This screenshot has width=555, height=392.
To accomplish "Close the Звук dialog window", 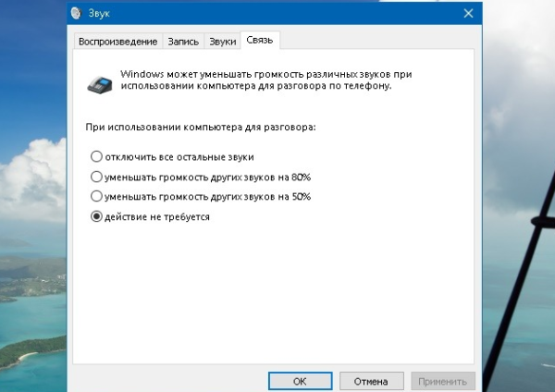I will 469,16.
